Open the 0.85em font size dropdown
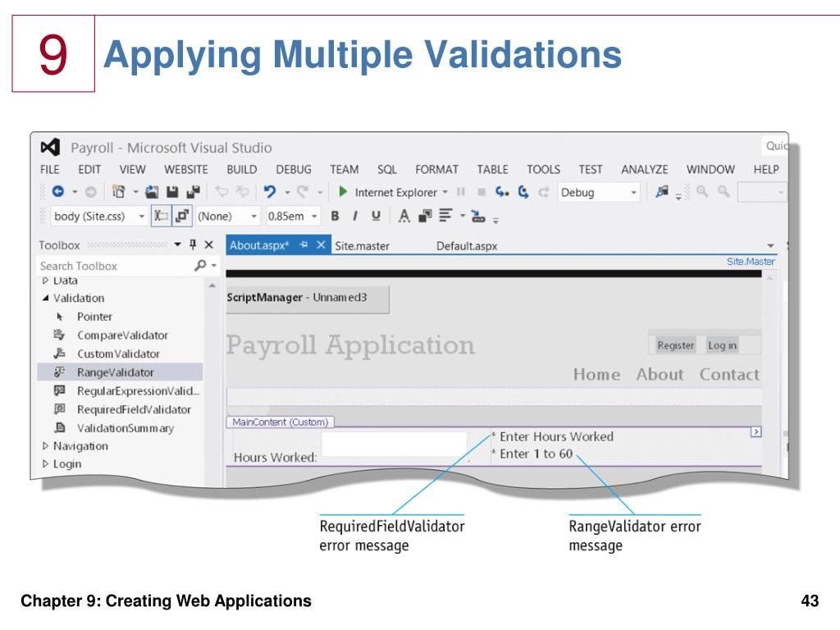 [314, 217]
